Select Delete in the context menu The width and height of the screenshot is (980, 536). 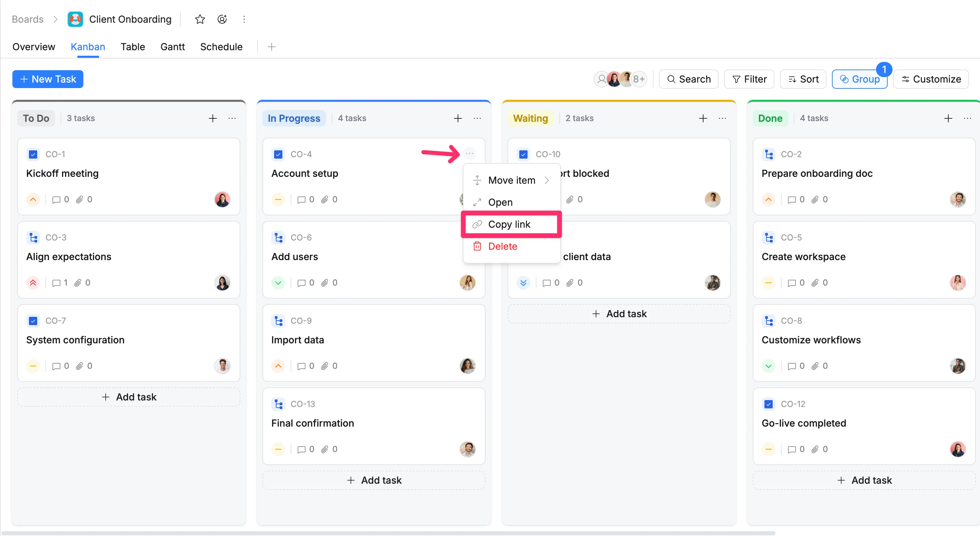(x=511, y=246)
